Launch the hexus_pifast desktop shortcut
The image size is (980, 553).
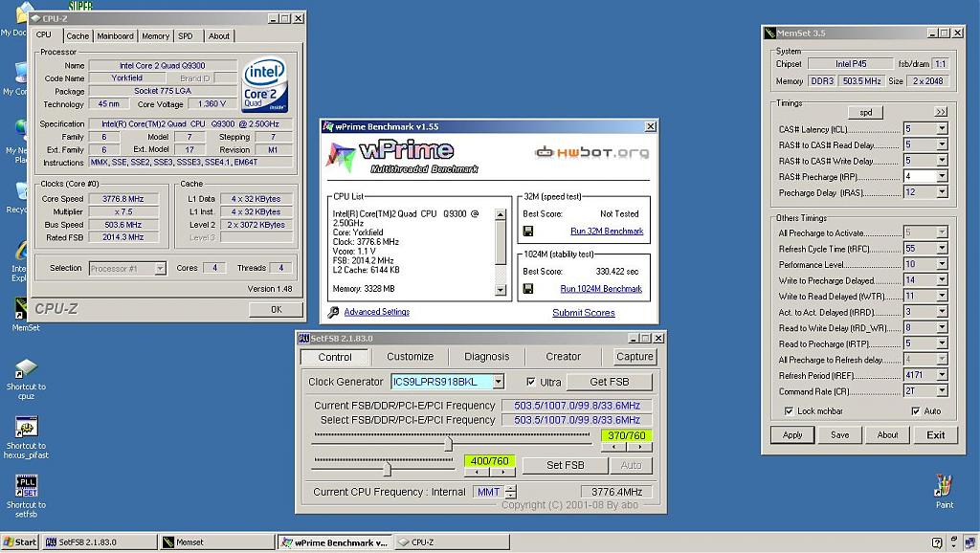(x=26, y=428)
